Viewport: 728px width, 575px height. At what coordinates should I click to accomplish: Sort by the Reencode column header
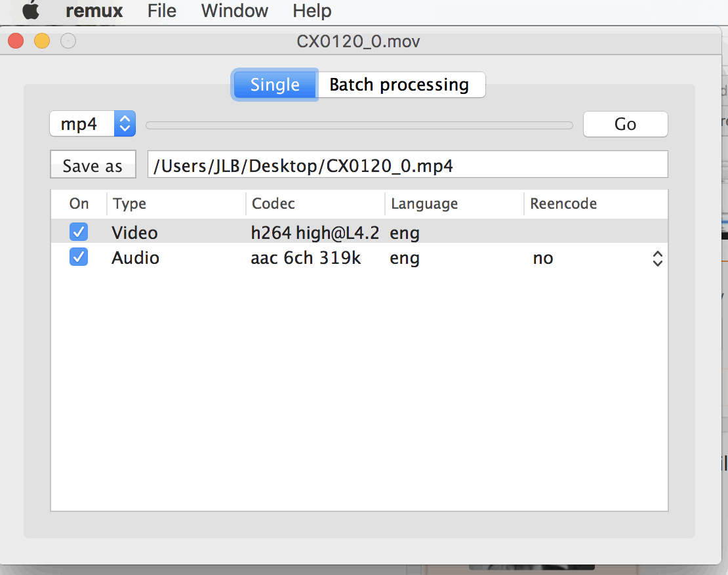tap(596, 203)
